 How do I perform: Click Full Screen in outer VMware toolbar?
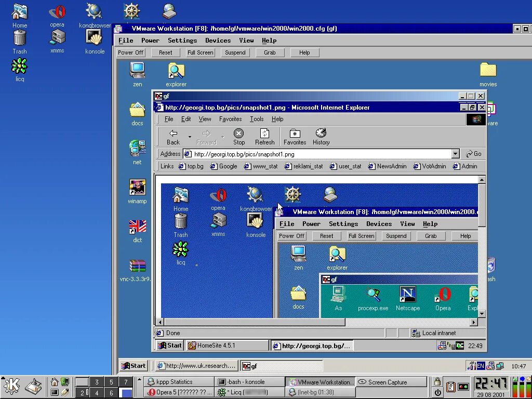tap(200, 52)
